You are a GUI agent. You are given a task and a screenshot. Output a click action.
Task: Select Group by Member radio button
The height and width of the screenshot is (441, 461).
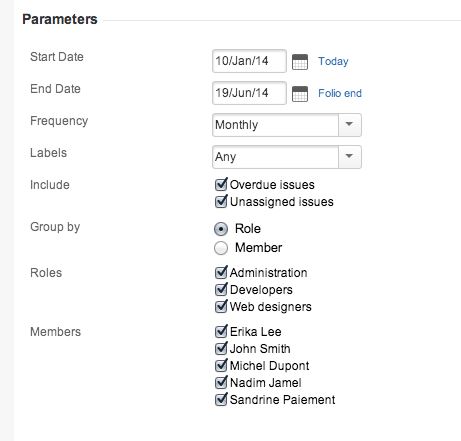(221, 248)
